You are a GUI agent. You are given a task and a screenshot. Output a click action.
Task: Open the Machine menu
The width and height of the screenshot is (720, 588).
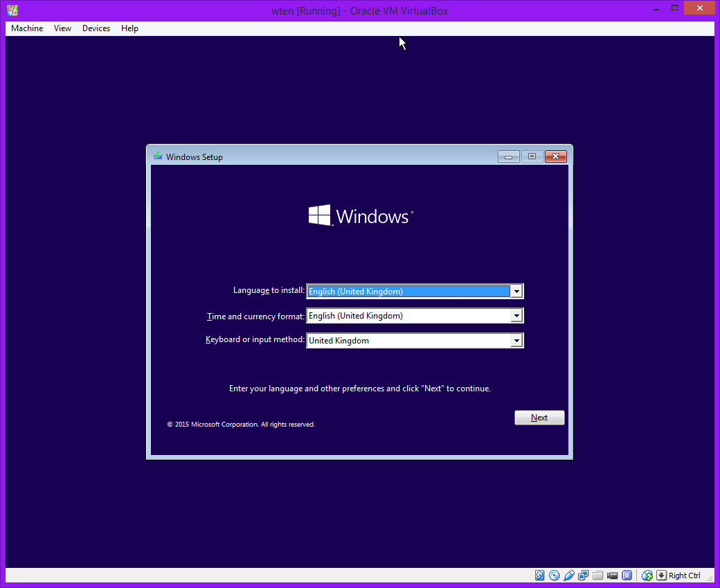point(27,28)
